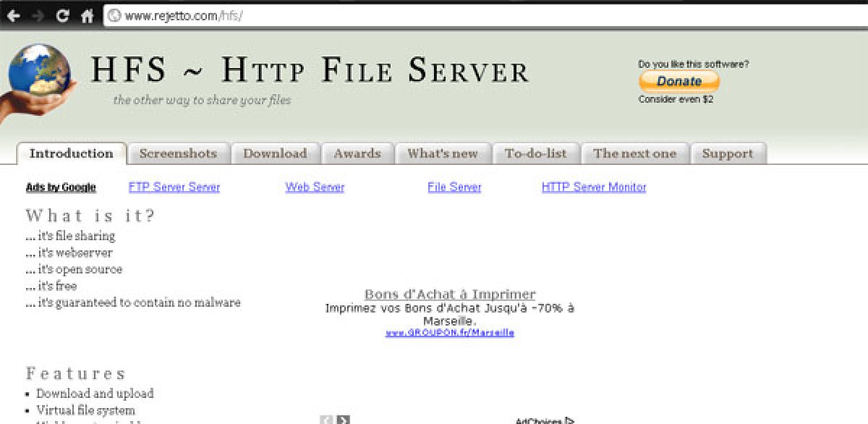868x424 pixels.
Task: Click the HFS ~ Http File Server title
Action: pos(310,71)
